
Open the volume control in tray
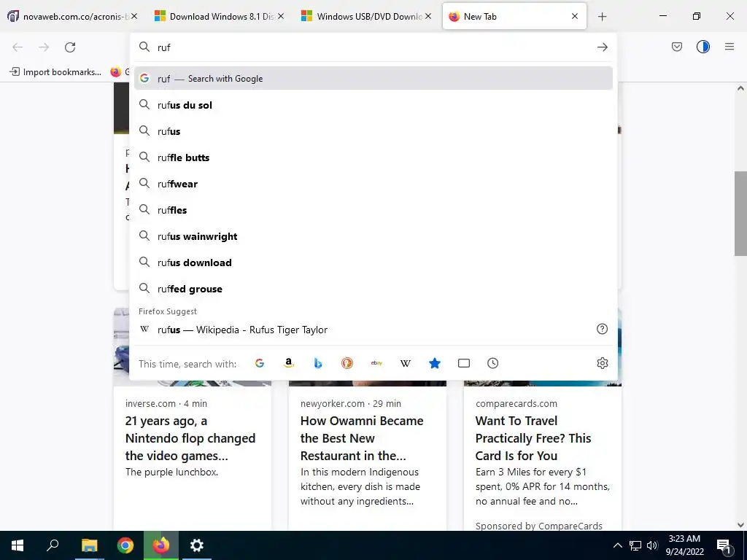(652, 545)
